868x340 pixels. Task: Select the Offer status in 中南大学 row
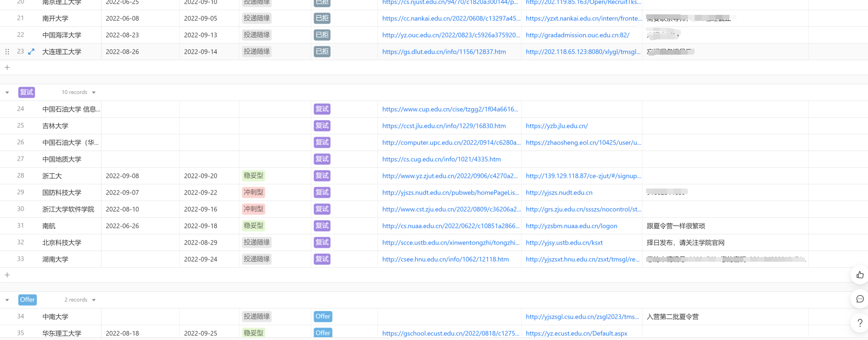pos(323,317)
